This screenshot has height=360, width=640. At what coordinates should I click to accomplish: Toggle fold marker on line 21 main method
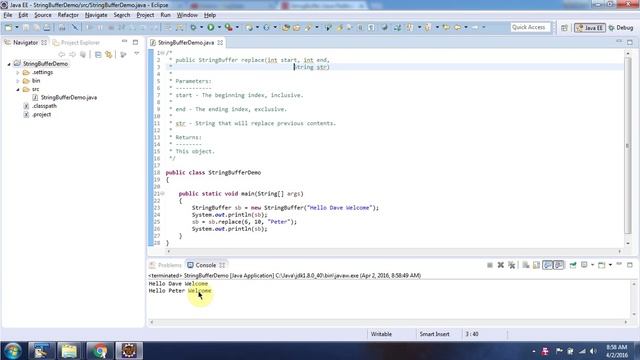[162, 193]
